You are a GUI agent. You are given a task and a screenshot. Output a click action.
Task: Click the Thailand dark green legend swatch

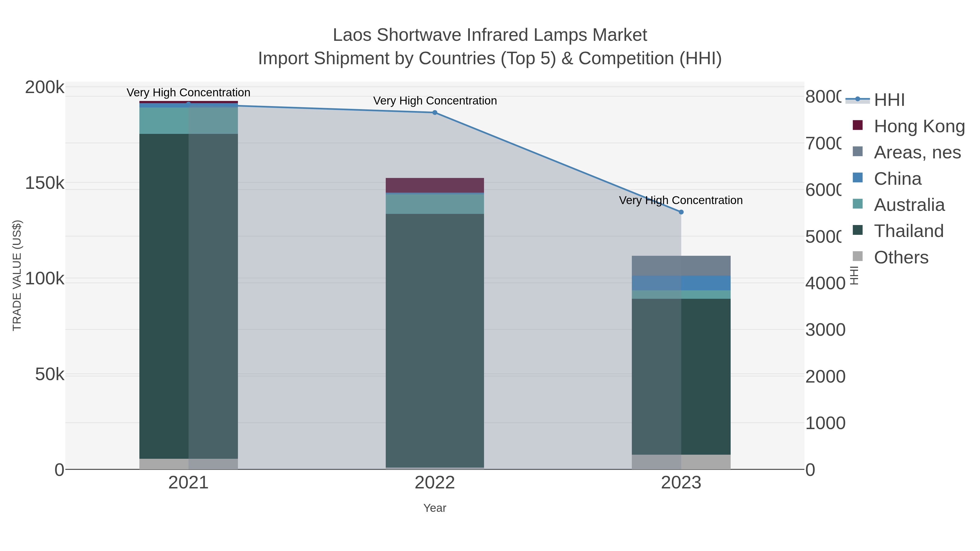coord(857,230)
